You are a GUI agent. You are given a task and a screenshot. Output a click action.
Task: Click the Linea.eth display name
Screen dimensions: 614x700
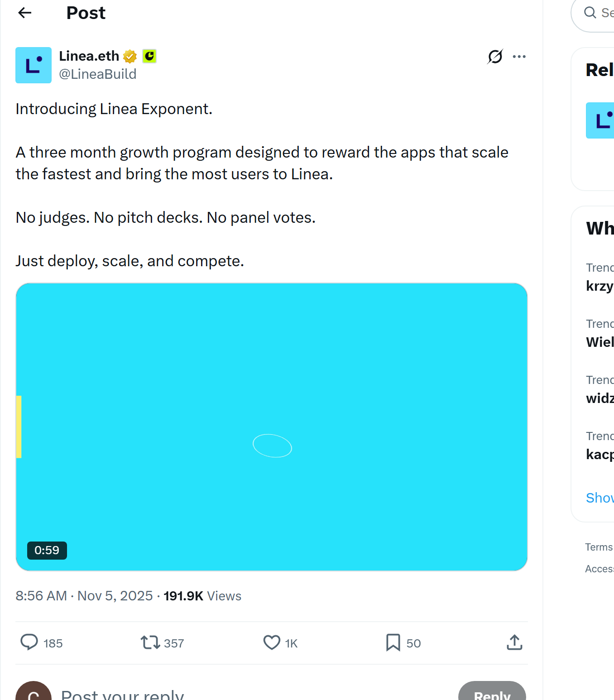(x=89, y=56)
